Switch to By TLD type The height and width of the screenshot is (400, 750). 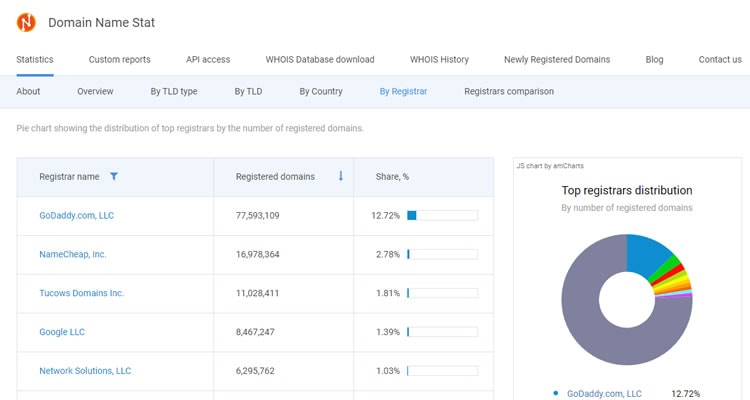174,91
